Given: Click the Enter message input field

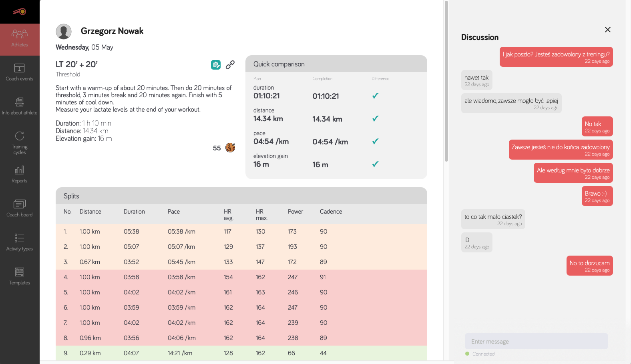Looking at the screenshot, I should 536,341.
